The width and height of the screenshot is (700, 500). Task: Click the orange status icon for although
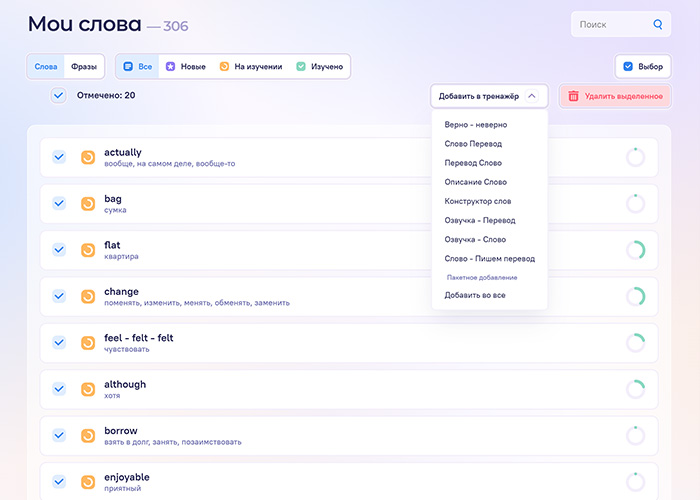click(x=88, y=389)
